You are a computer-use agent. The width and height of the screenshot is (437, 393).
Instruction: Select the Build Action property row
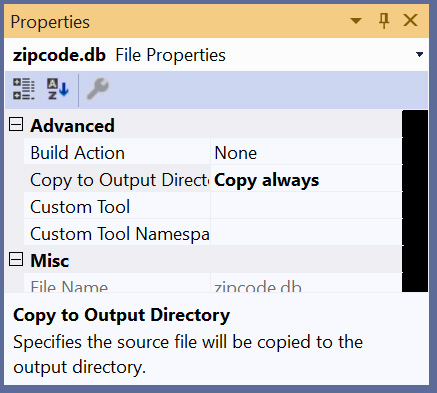[213, 153]
